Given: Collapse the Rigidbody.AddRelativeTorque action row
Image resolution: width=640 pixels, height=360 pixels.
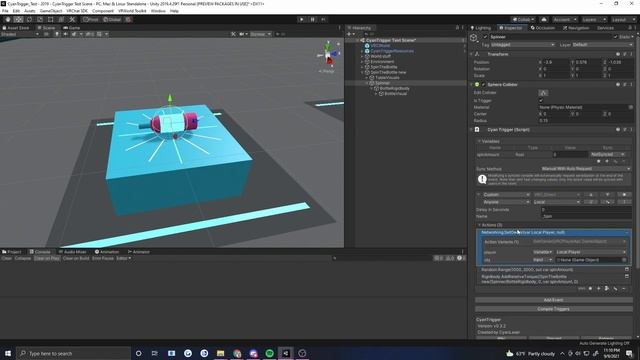Looking at the screenshot, I should 627,276.
